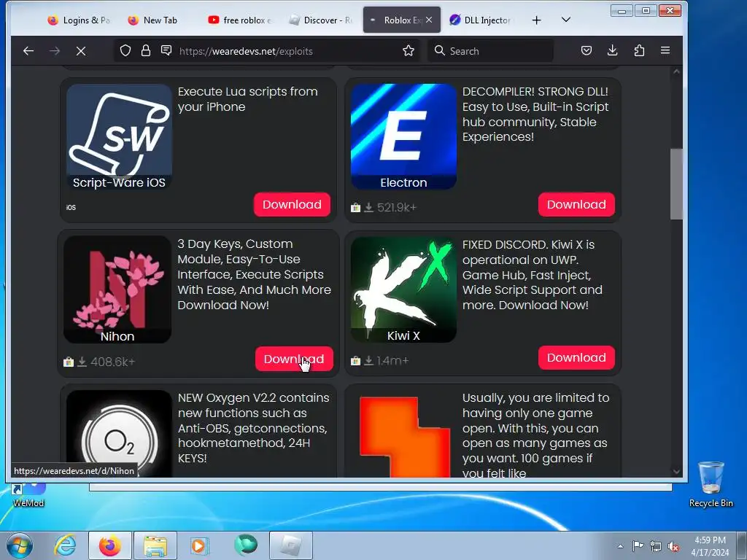
Task: Click the Electron 521.9k+ download count
Action: 396,207
